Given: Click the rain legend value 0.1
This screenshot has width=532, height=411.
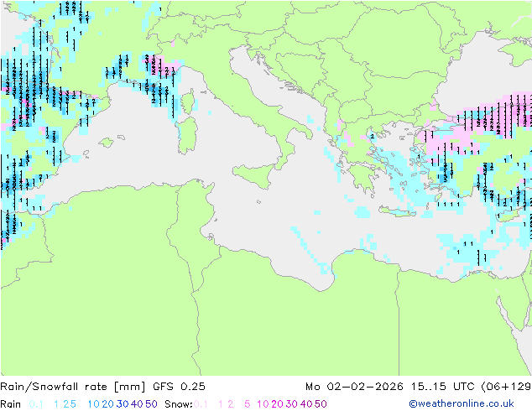Looking at the screenshot, I should click(x=36, y=404).
